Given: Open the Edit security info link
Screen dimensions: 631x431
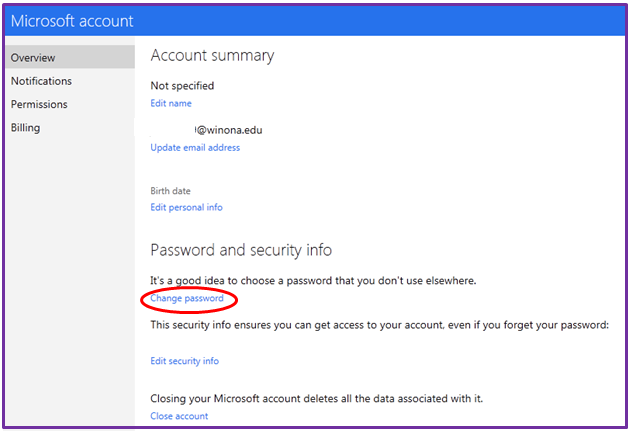Looking at the screenshot, I should (x=184, y=361).
